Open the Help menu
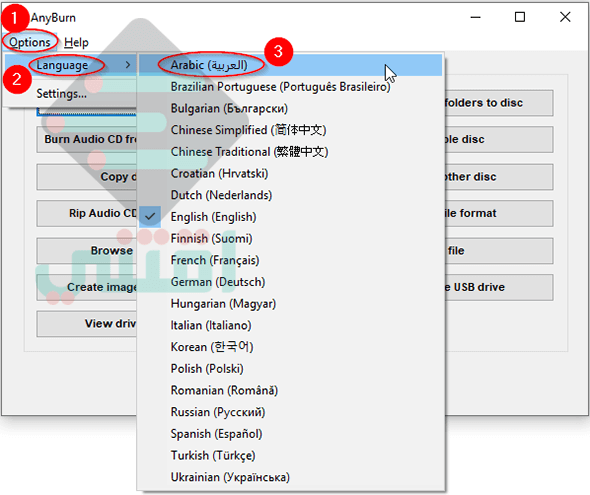 coord(76,42)
